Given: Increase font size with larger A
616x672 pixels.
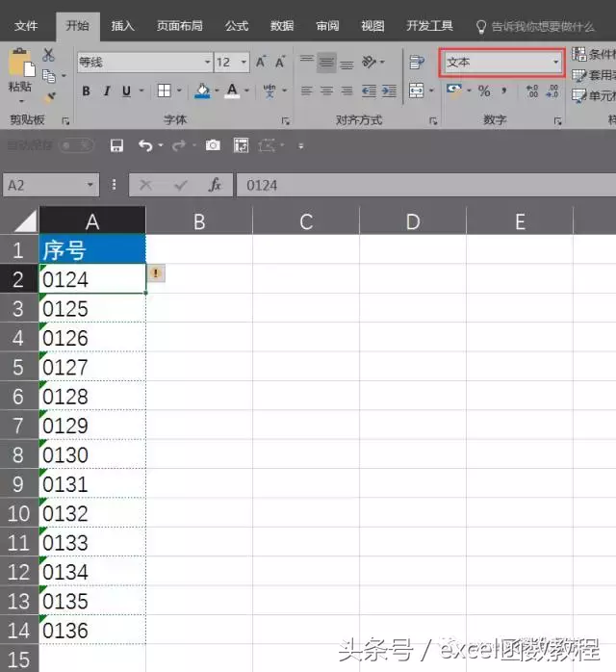Looking at the screenshot, I should coord(261,62).
